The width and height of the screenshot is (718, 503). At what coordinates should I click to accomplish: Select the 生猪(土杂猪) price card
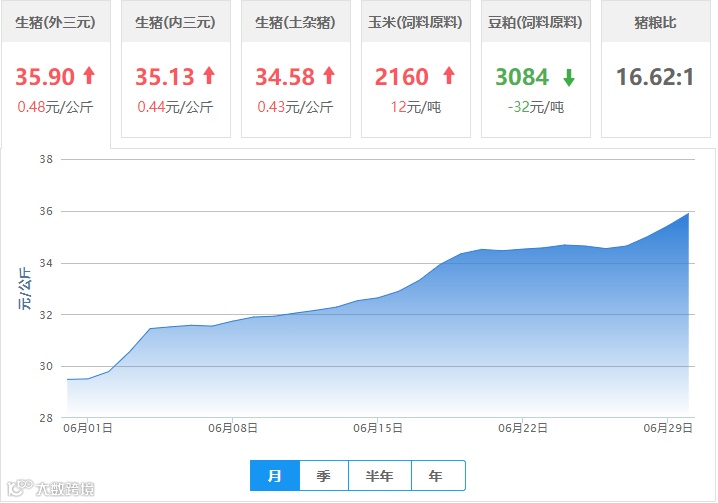pyautogui.click(x=296, y=69)
